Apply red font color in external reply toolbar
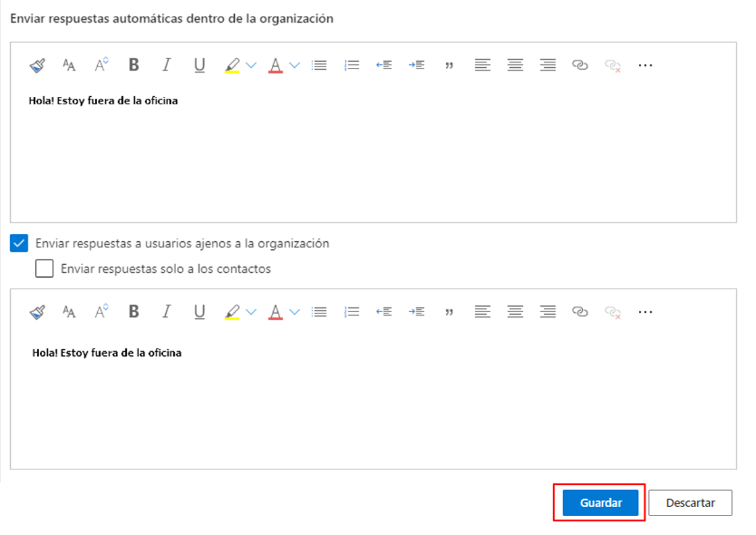The width and height of the screenshot is (756, 535). click(x=276, y=312)
